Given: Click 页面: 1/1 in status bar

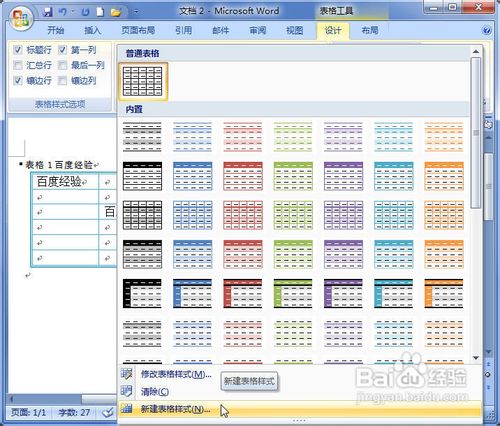Looking at the screenshot, I should tap(28, 413).
